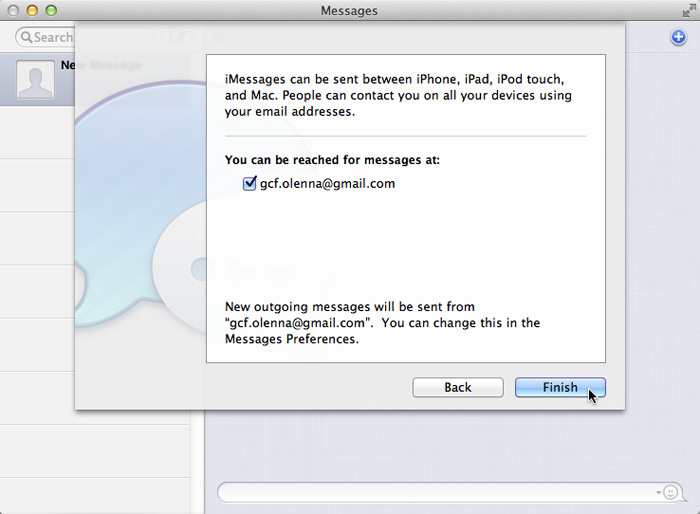
Task: Click the Search field in the sidebar
Action: [52, 37]
